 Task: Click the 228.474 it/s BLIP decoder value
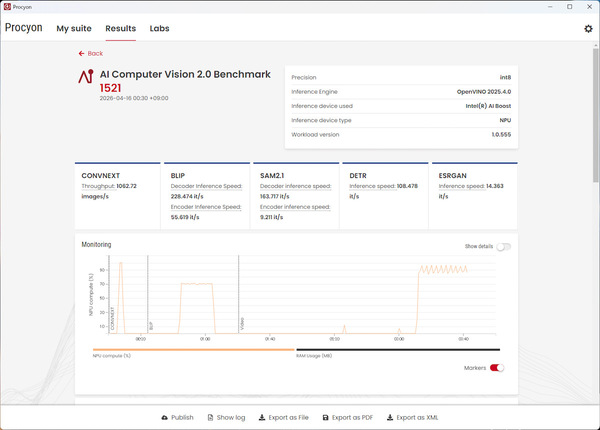coord(187,197)
